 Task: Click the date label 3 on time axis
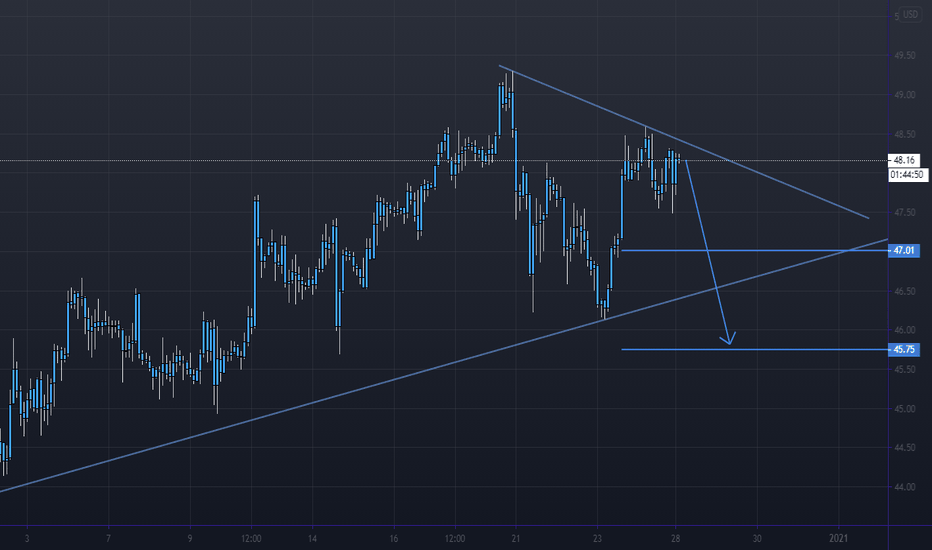(x=27, y=539)
